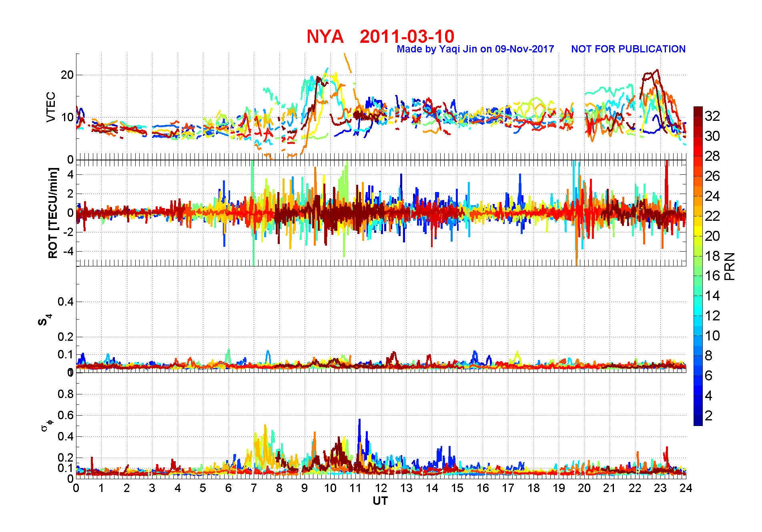
Task: Click the colorbar tick label 24
Action: tap(712, 196)
